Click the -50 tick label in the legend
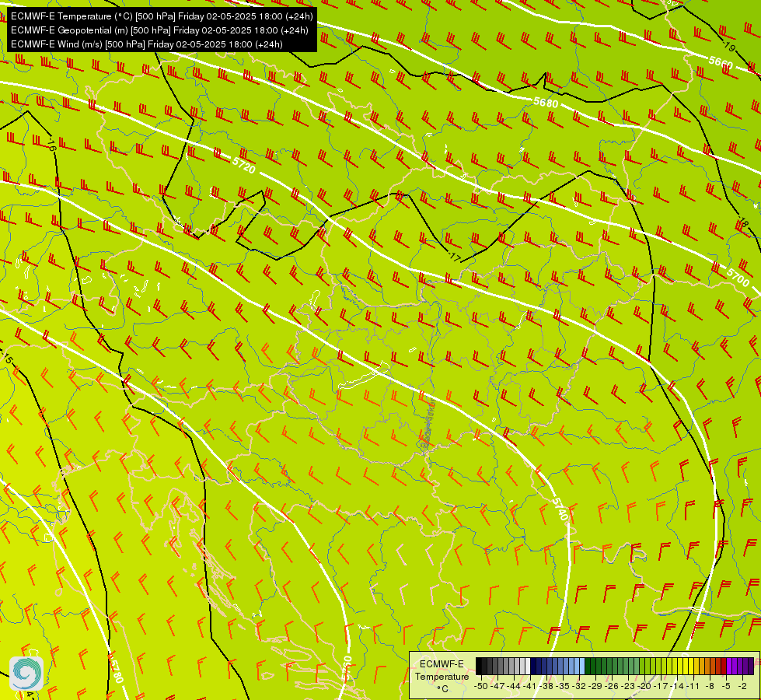 [480, 686]
